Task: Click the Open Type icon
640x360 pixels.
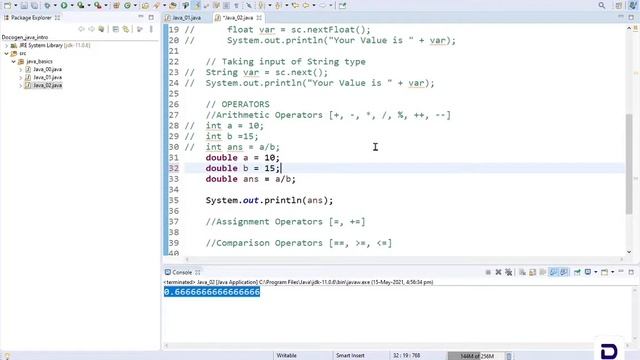Action: click(145, 6)
